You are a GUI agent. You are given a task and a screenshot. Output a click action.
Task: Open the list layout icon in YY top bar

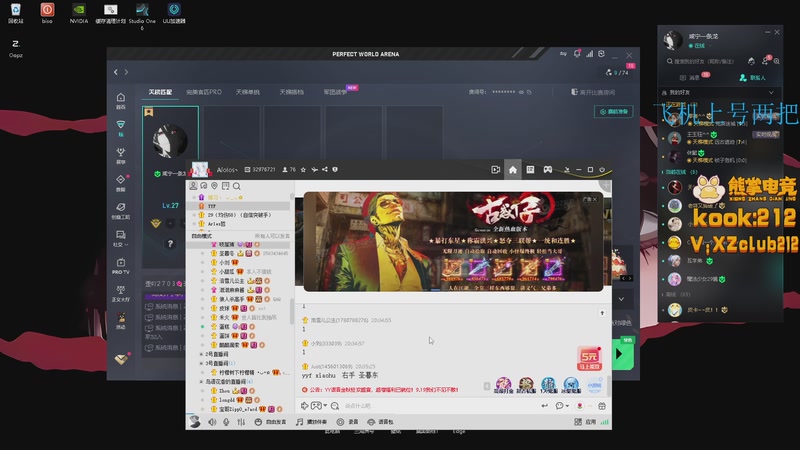[530, 170]
